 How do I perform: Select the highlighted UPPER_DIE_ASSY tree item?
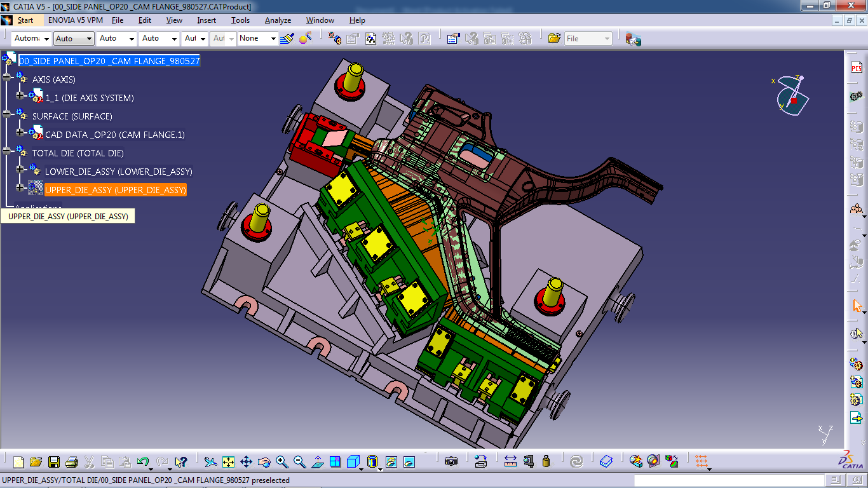[116, 190]
